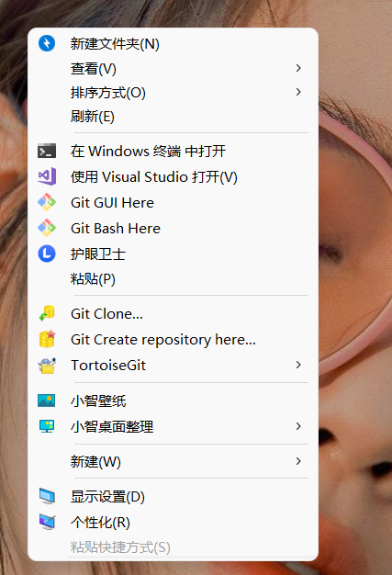The height and width of the screenshot is (575, 392).
Task: Click the icon beside Git Bash Here
Action: (47, 228)
